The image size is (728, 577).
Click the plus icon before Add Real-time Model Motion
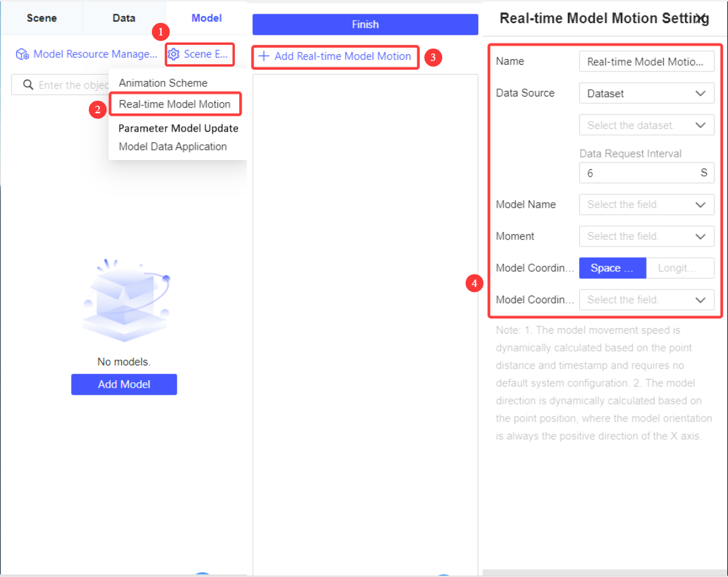pyautogui.click(x=264, y=57)
